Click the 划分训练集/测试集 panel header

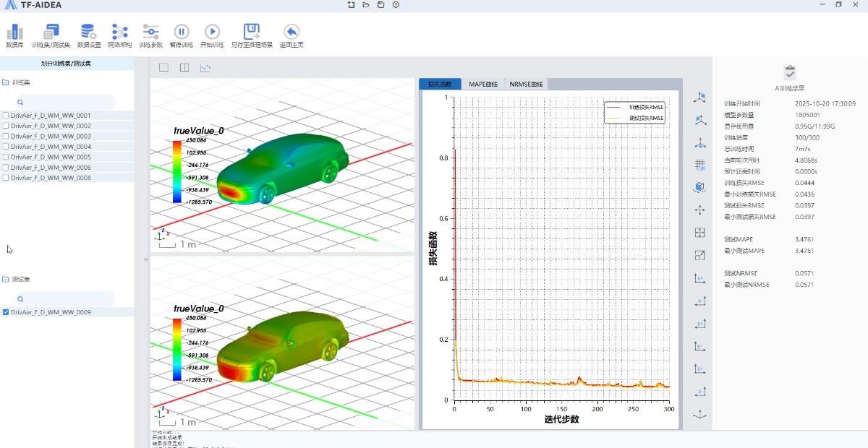(67, 64)
